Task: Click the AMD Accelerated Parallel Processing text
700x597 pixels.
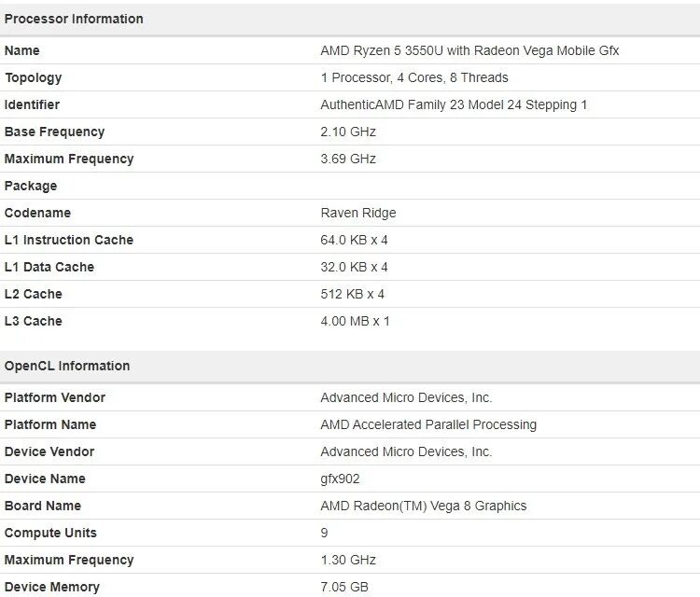Action: click(428, 424)
